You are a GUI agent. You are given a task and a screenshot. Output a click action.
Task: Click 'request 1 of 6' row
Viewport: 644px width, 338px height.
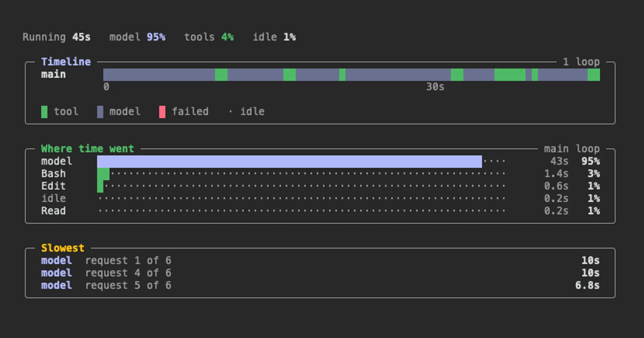point(320,260)
